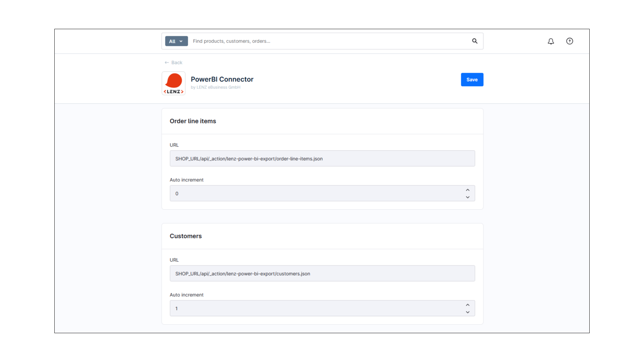This screenshot has width=644, height=362.
Task: Save the PowerBI Connector settings
Action: point(472,80)
